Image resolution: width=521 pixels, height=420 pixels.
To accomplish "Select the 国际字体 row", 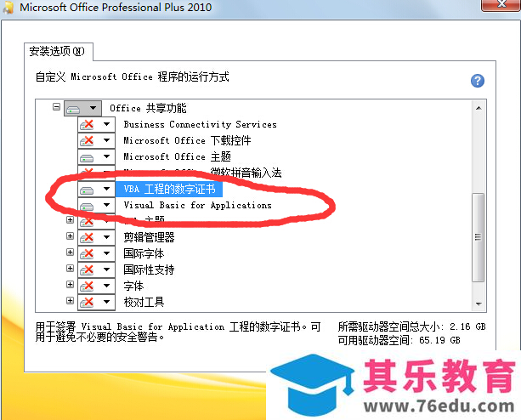I will pos(144,253).
